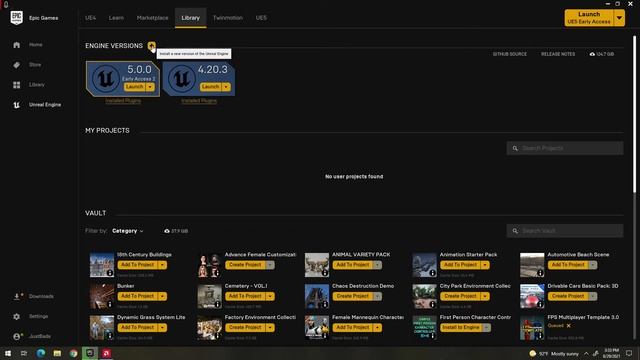
Task: Add a new engine version with plus icon
Action: [x=151, y=46]
